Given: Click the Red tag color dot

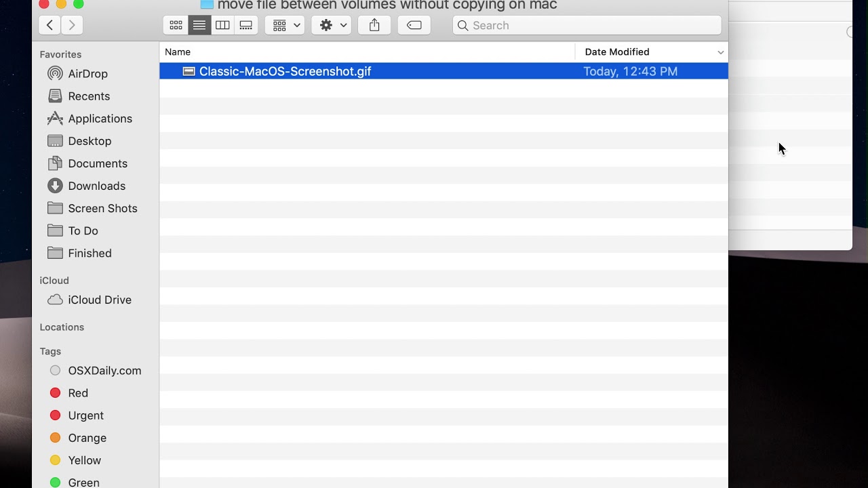Looking at the screenshot, I should coord(56,392).
